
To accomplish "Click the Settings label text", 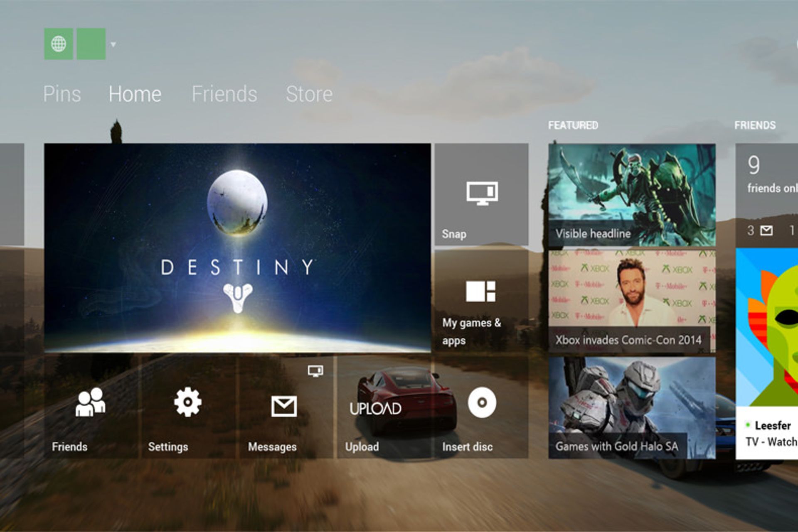I will 168,447.
